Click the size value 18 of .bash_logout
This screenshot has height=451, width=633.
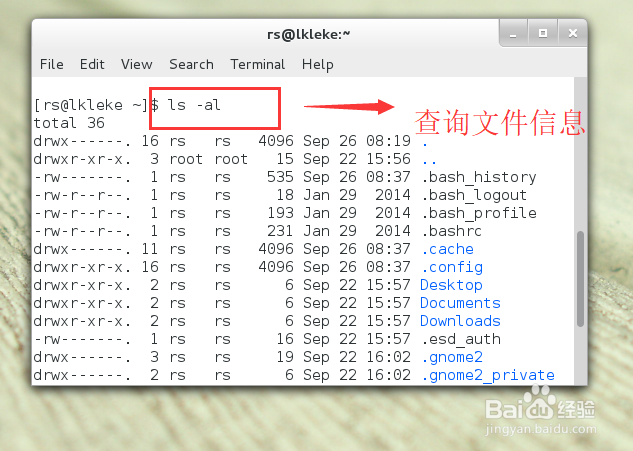[285, 195]
